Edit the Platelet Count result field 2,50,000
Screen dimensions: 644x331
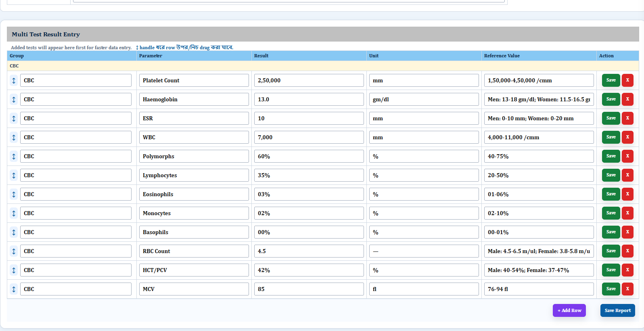309,80
